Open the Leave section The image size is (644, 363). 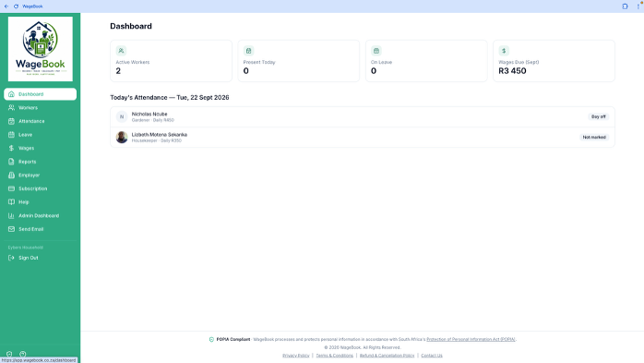point(41,135)
